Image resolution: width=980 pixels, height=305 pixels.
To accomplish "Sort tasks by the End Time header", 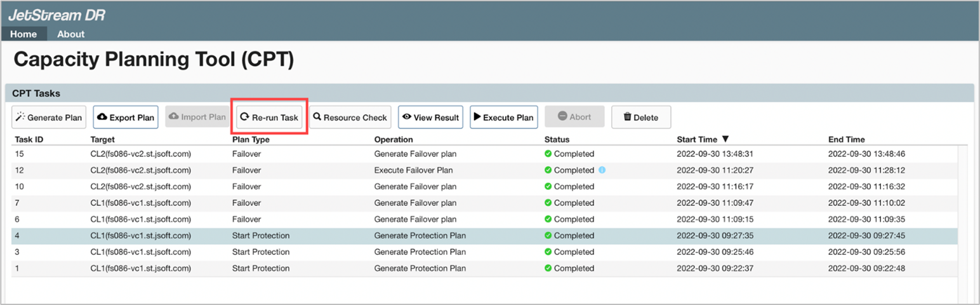I will coord(846,139).
